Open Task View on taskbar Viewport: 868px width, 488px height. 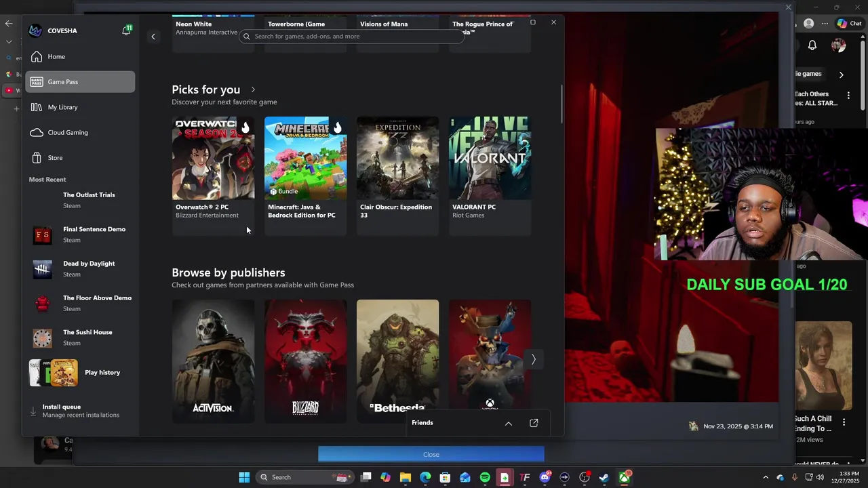[366, 477]
